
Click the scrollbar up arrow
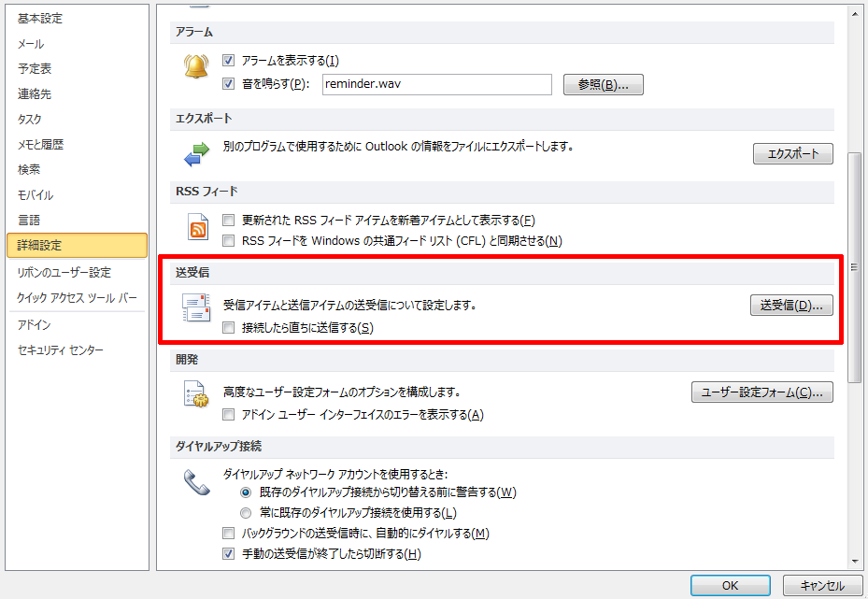click(x=855, y=14)
